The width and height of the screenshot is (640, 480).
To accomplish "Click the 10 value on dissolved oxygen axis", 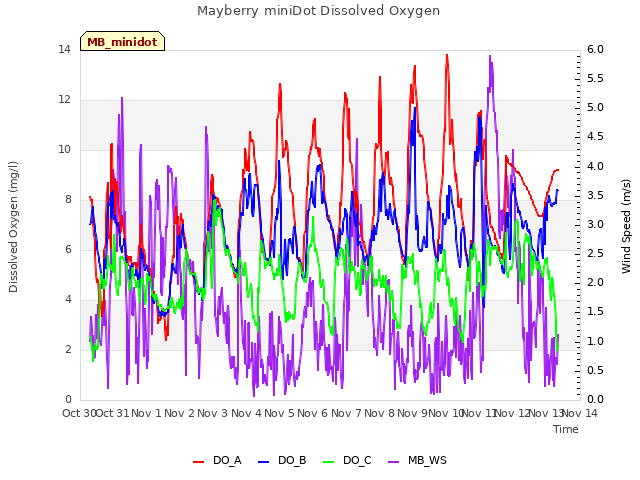I will coord(64,150).
